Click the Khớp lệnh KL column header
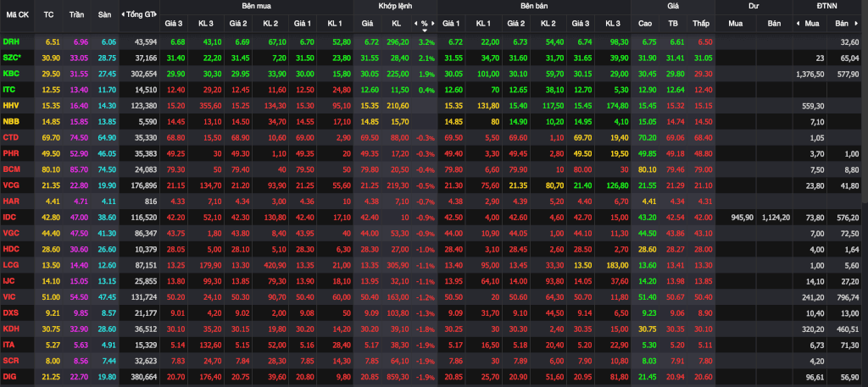The image size is (868, 387). [397, 23]
